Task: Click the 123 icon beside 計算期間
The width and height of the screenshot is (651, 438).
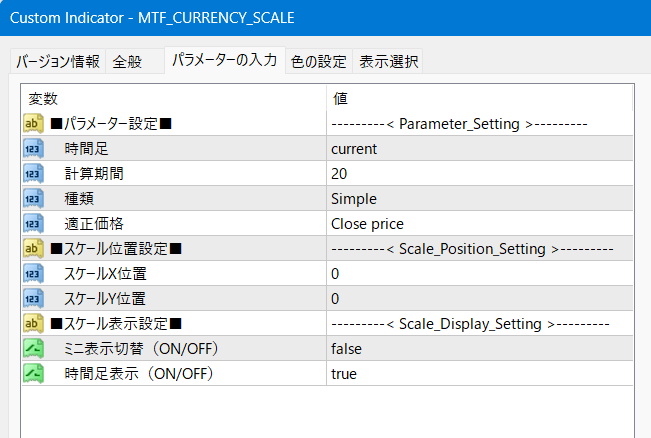Action: [33, 174]
